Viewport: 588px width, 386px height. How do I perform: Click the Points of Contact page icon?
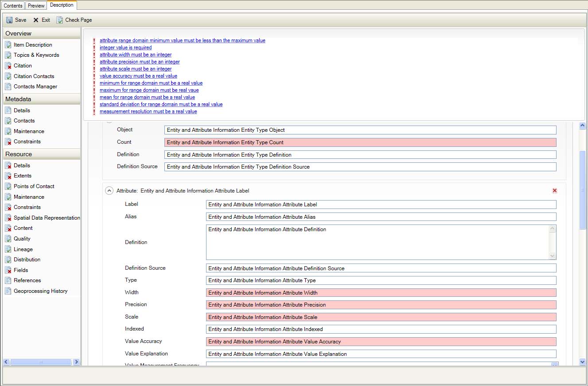[8, 186]
